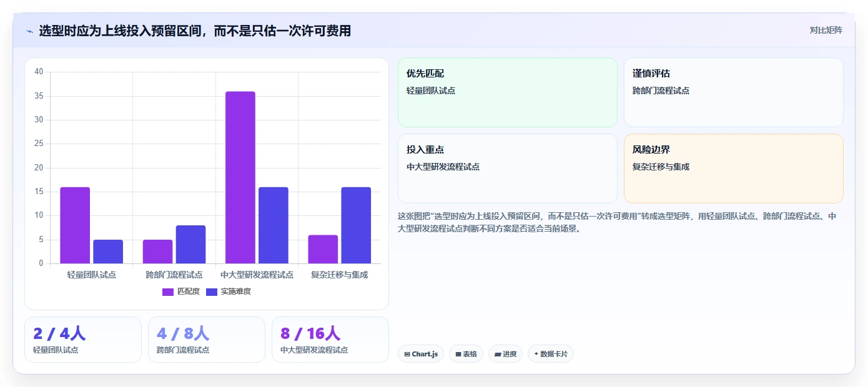Click the 进度 tag chip

click(505, 354)
